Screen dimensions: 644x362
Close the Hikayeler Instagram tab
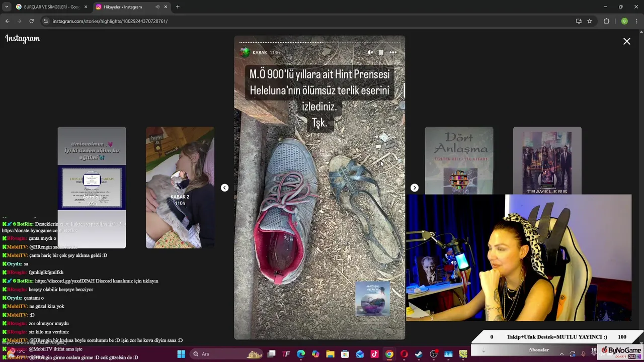[166, 7]
